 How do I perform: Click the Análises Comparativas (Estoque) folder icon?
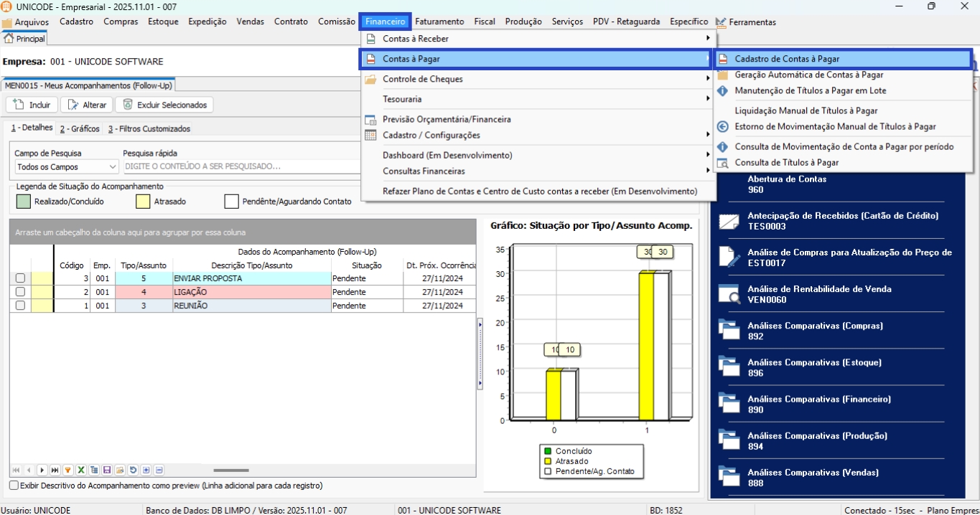729,367
